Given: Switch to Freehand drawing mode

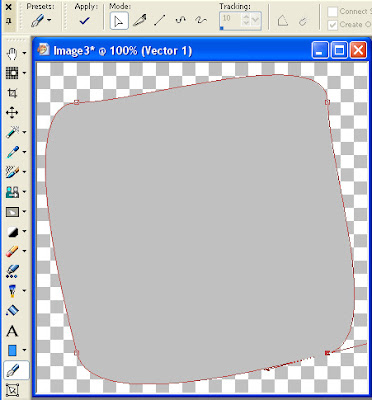Looking at the screenshot, I should (x=201, y=21).
